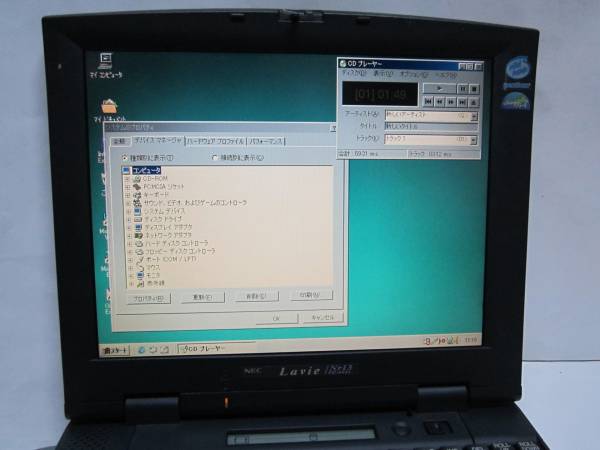The height and width of the screenshot is (450, 600).
Task: Click the 削除 (Remove) button
Action: pos(256,296)
